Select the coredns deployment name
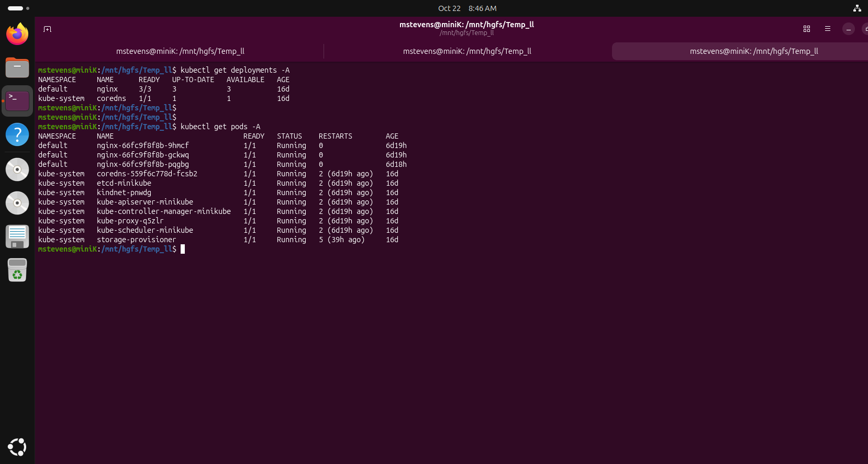 point(112,98)
